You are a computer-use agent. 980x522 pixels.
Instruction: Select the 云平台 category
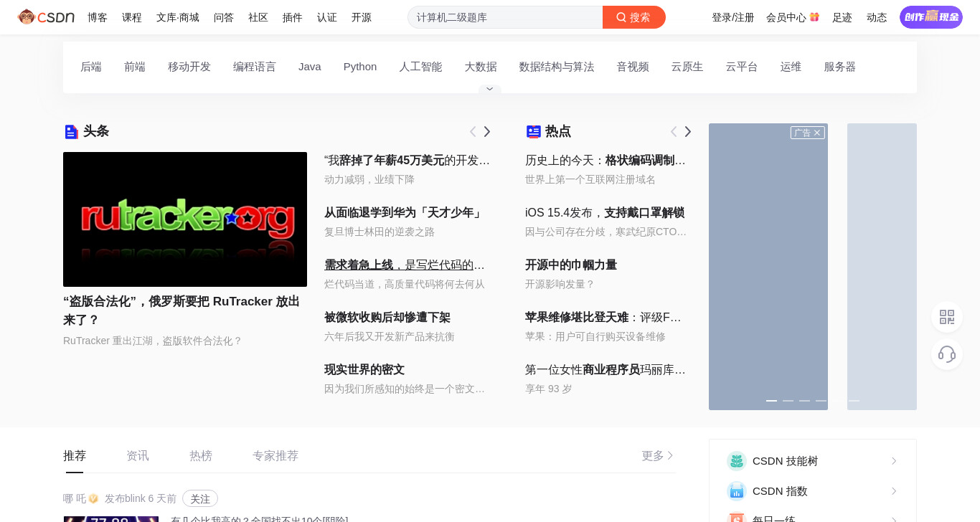click(742, 67)
